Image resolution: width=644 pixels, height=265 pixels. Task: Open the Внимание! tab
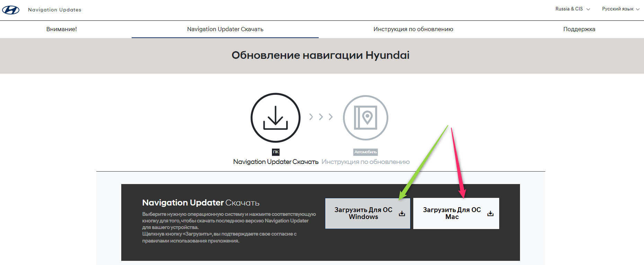tap(62, 29)
